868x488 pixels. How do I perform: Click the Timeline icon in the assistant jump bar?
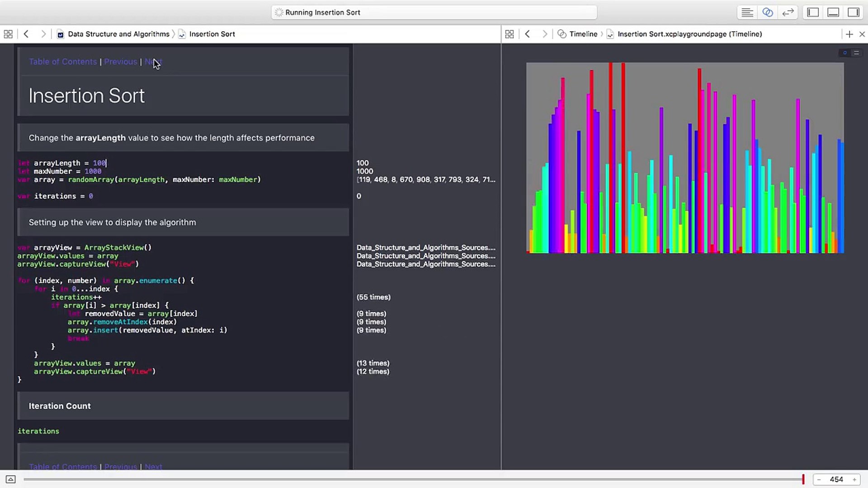click(x=562, y=34)
